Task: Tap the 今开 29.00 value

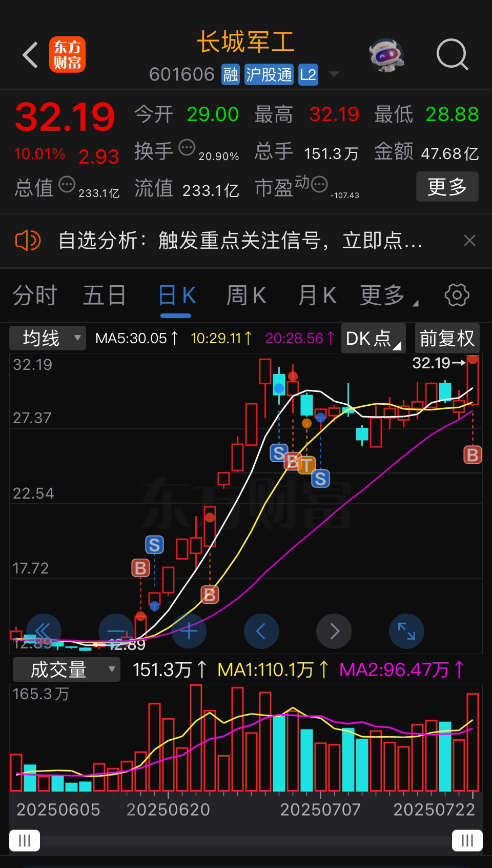Action: 213,114
